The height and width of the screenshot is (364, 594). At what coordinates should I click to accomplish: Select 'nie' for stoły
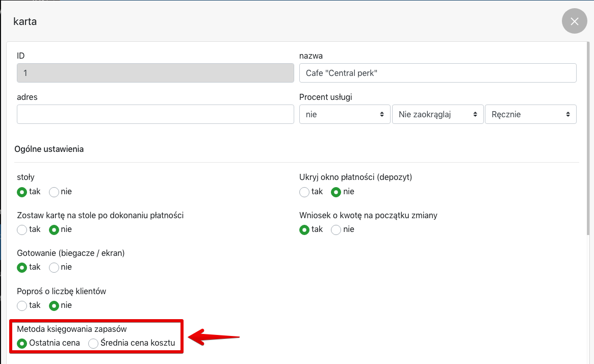coord(54,192)
